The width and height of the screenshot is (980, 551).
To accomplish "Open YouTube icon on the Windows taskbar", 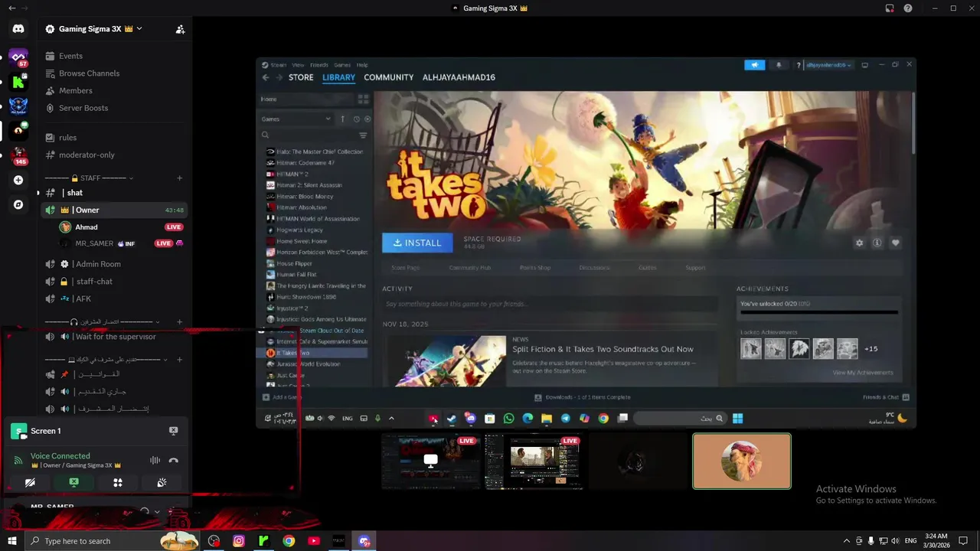I will click(314, 541).
